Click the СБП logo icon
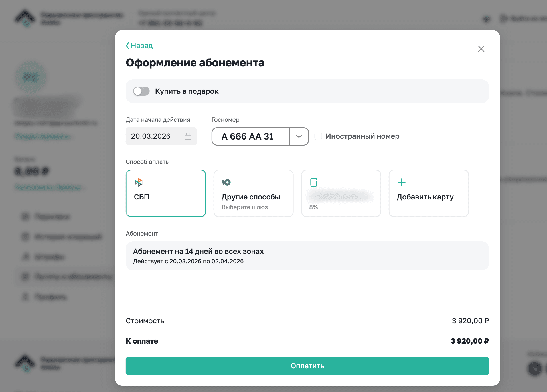547x392 pixels. [x=139, y=182]
